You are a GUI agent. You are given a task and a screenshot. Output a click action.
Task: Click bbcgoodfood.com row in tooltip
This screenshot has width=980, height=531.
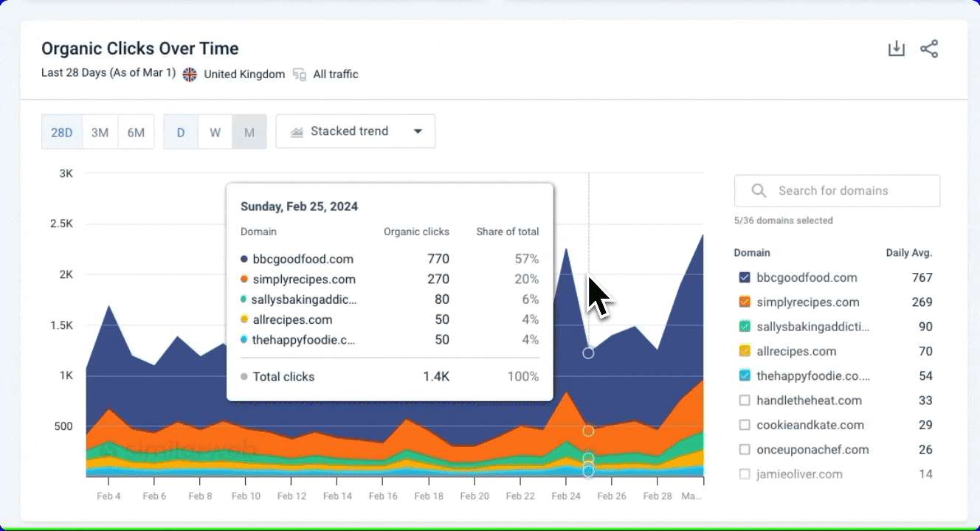[390, 259]
